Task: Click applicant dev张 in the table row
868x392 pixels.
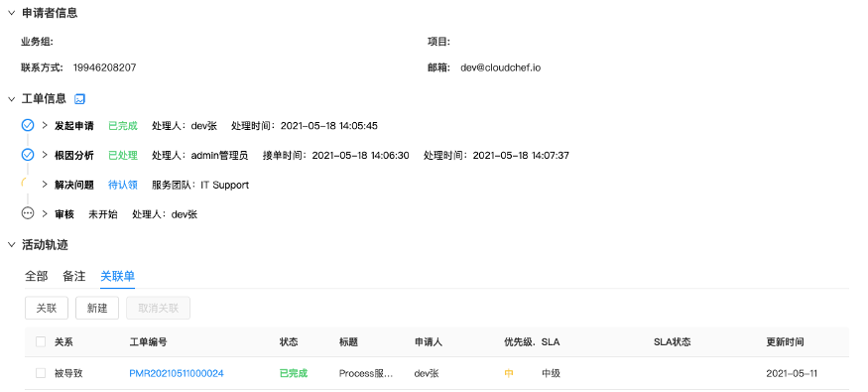Action: [427, 374]
